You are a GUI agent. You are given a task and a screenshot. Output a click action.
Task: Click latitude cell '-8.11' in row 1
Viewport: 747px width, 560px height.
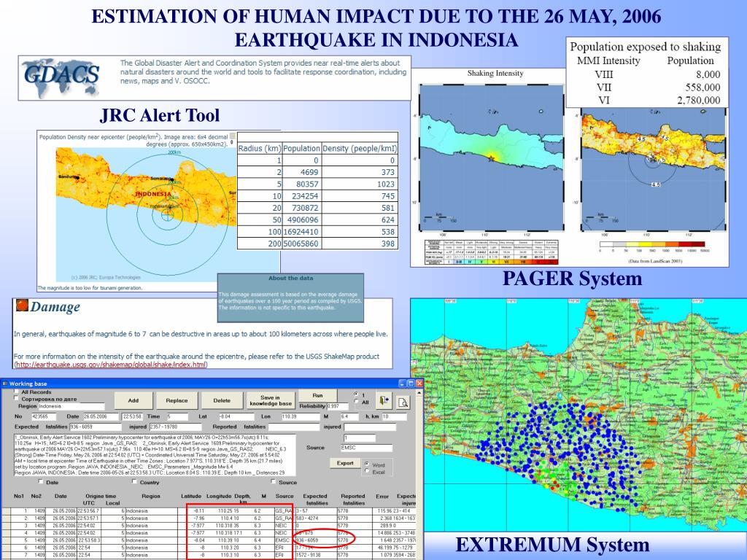coord(198,510)
